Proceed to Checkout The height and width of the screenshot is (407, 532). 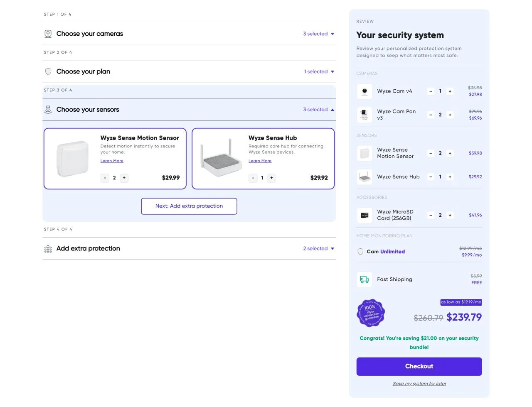coord(419,367)
